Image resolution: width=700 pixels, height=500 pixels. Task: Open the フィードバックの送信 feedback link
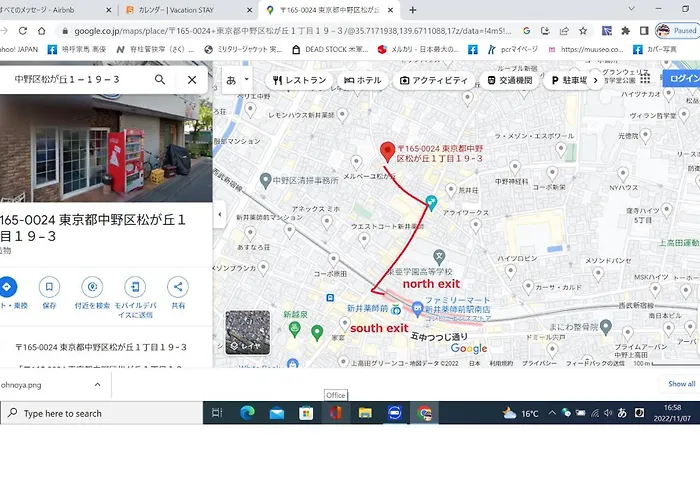pyautogui.click(x=595, y=363)
